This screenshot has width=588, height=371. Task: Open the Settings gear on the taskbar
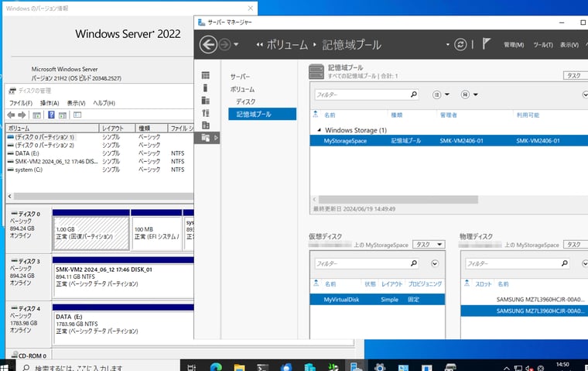(380, 367)
